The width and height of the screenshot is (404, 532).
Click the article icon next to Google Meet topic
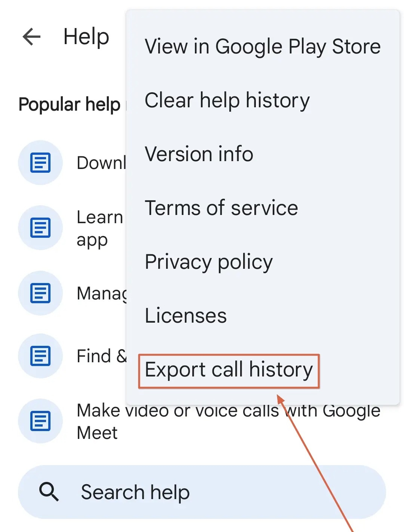click(40, 421)
